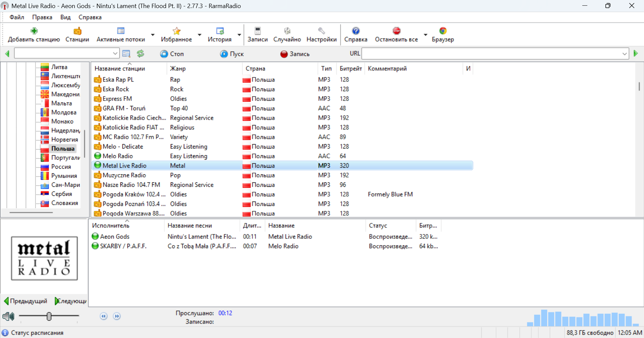Click the Предыдущий button

point(25,301)
